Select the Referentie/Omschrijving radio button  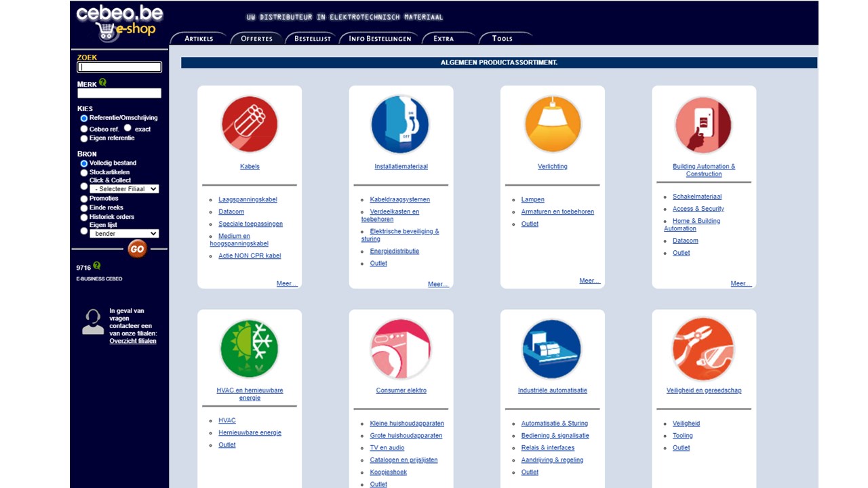tap(84, 119)
